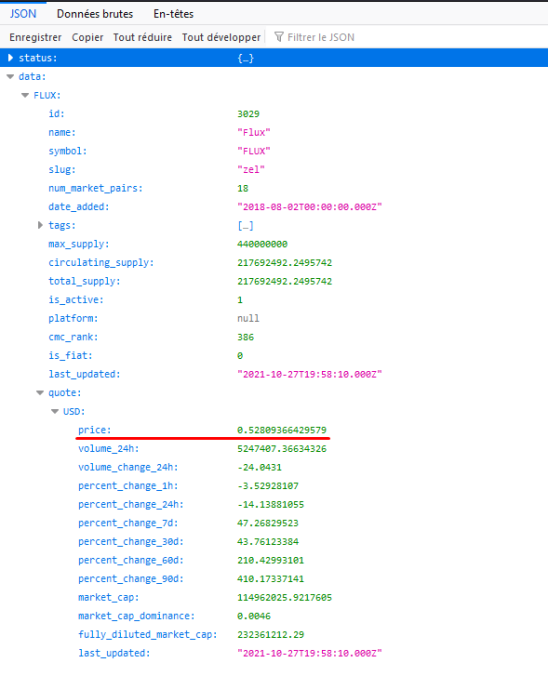Viewport: 548px width, 676px height.
Task: Click the price key label
Action: coord(94,430)
